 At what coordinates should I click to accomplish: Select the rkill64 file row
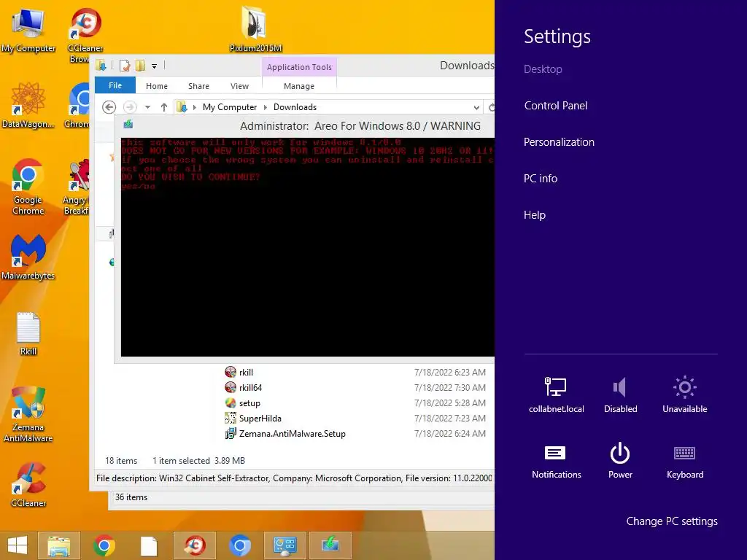(x=355, y=388)
